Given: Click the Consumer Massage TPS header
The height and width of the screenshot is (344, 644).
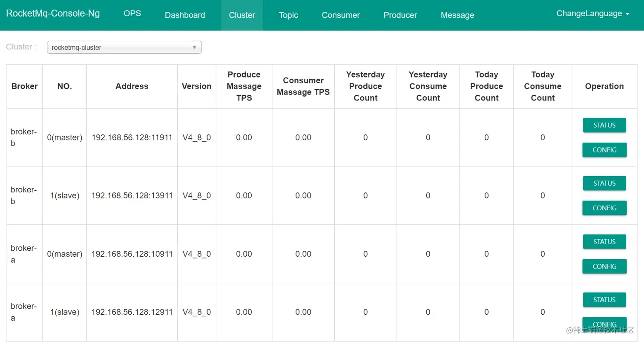Looking at the screenshot, I should 303,86.
